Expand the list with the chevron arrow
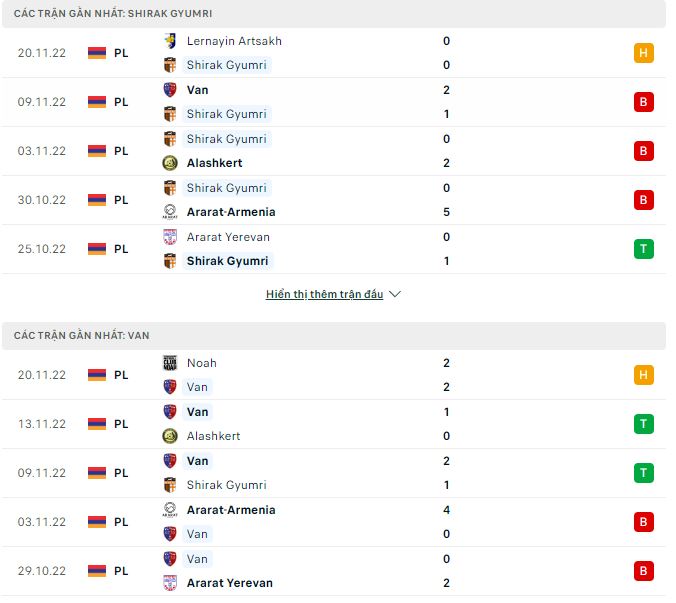 coord(394,295)
